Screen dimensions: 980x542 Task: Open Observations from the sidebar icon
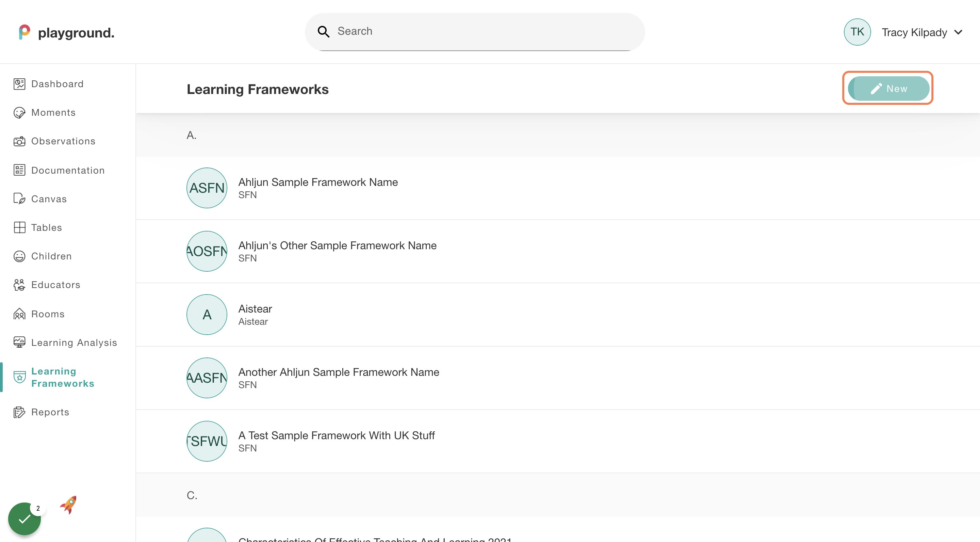(19, 141)
